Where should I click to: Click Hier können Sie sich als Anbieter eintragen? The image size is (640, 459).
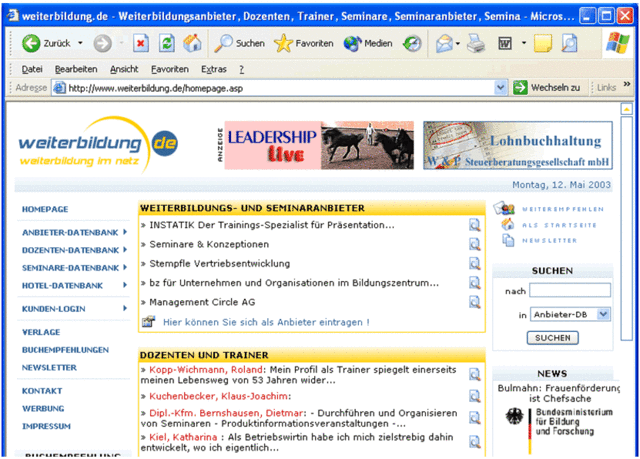[x=266, y=322]
